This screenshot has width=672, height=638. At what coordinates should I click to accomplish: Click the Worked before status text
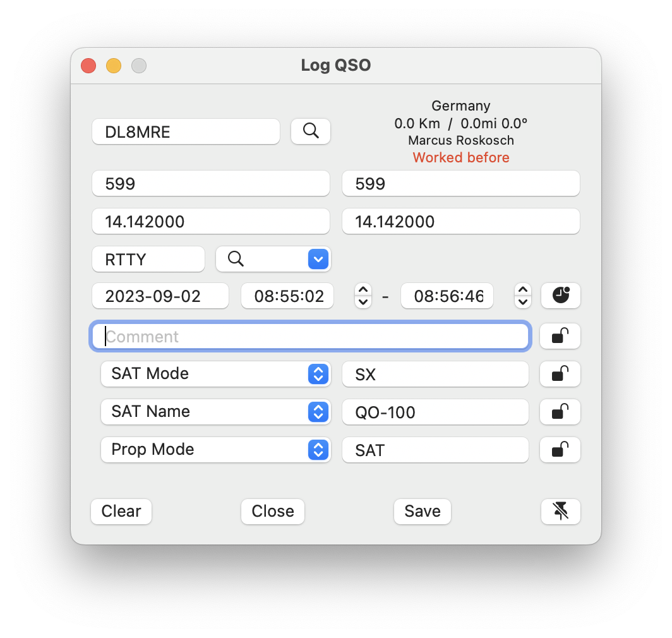[x=461, y=157]
